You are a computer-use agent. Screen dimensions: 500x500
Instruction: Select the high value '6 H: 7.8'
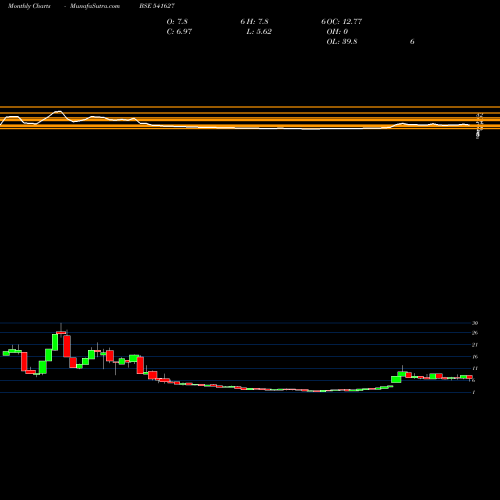click(254, 22)
